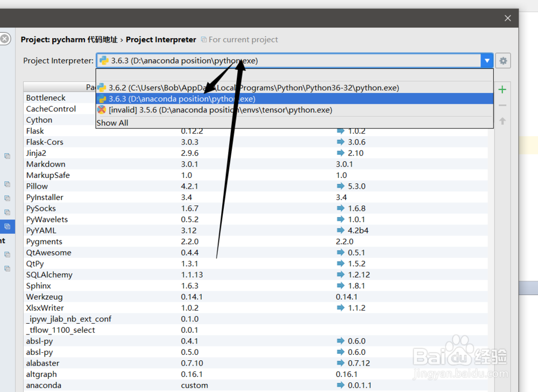Click upgrade arrow icon beside anaconda 0.0.1.1
Screen dimensions: 538x392
pos(341,385)
